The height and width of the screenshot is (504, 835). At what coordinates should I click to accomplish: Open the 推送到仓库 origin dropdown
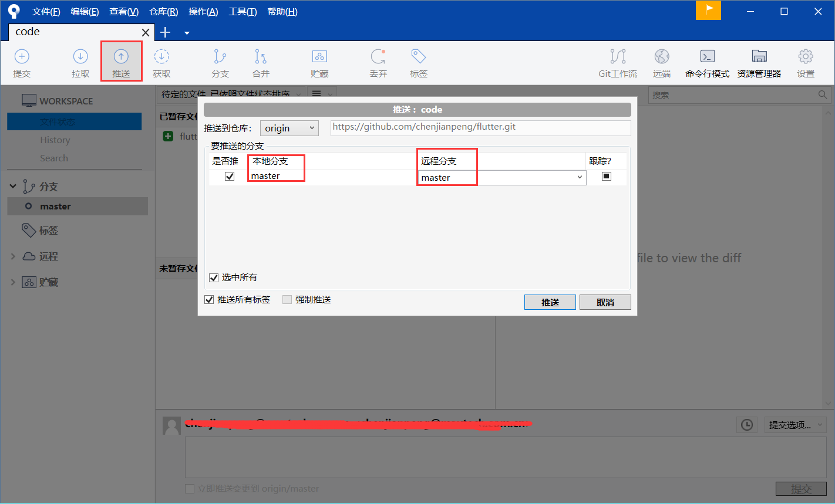(289, 127)
